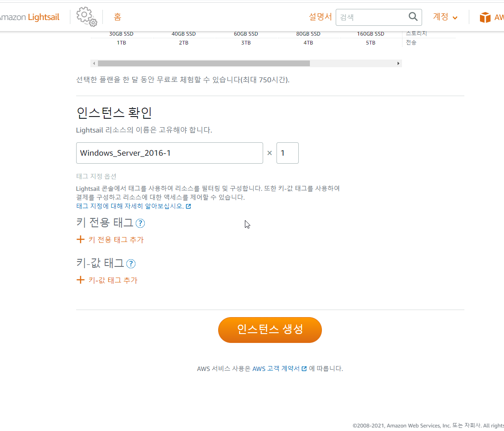
Task: Select the 30GB SSD plan text
Action: [121, 34]
